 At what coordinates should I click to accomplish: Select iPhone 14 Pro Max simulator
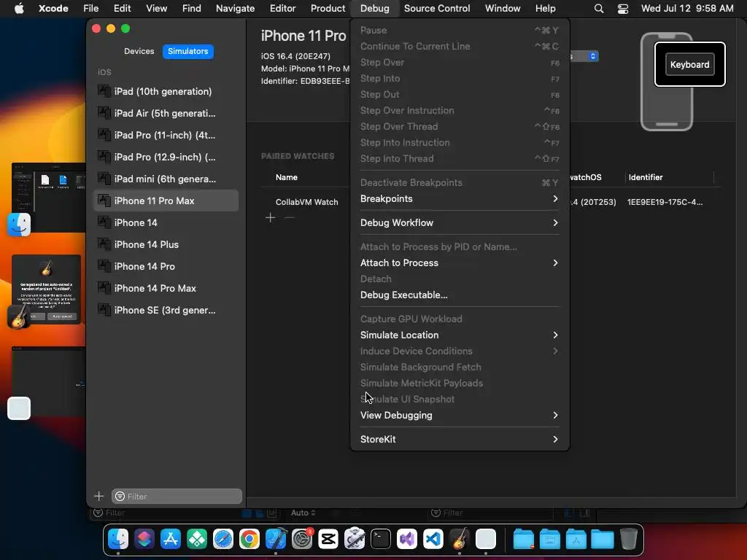(166, 288)
